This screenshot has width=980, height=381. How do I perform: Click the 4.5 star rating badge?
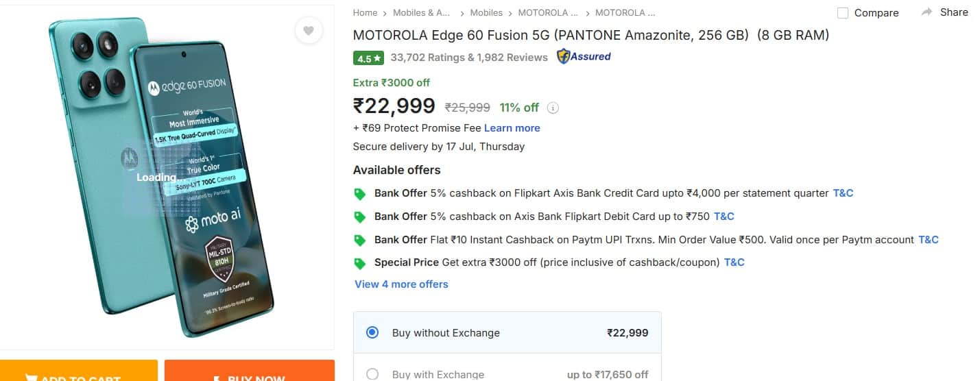click(x=368, y=58)
